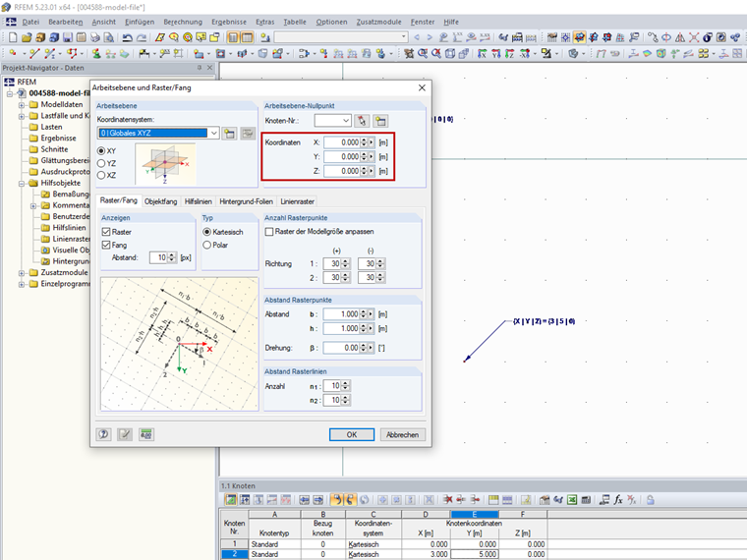The width and height of the screenshot is (747, 560).
Task: Click the view in Z direction icon
Action: pos(510,53)
